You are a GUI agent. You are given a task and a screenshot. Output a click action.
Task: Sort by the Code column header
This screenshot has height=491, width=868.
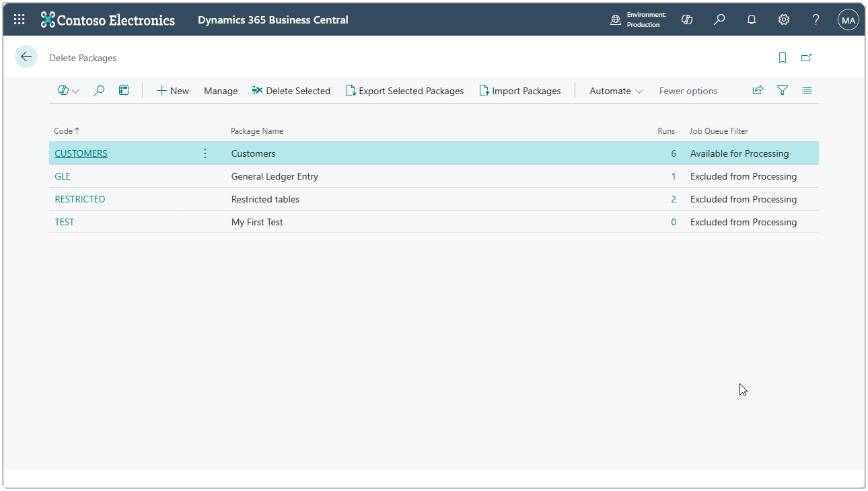tap(63, 131)
